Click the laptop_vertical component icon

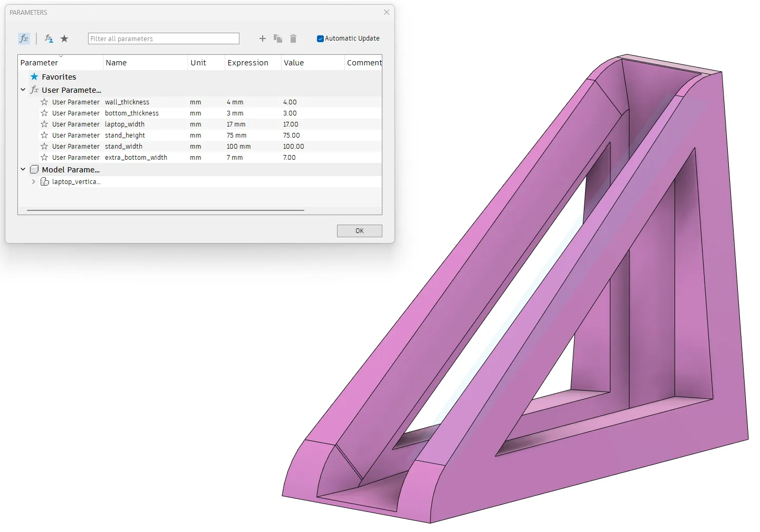(45, 182)
